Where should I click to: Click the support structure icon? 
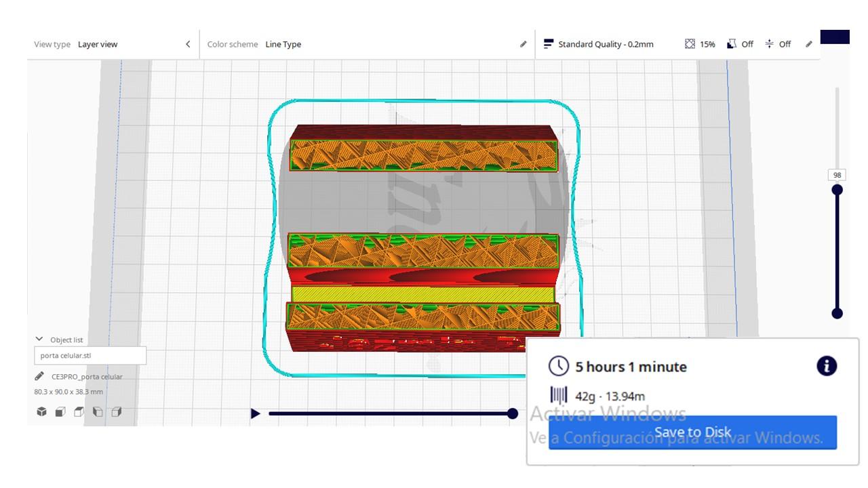[732, 44]
